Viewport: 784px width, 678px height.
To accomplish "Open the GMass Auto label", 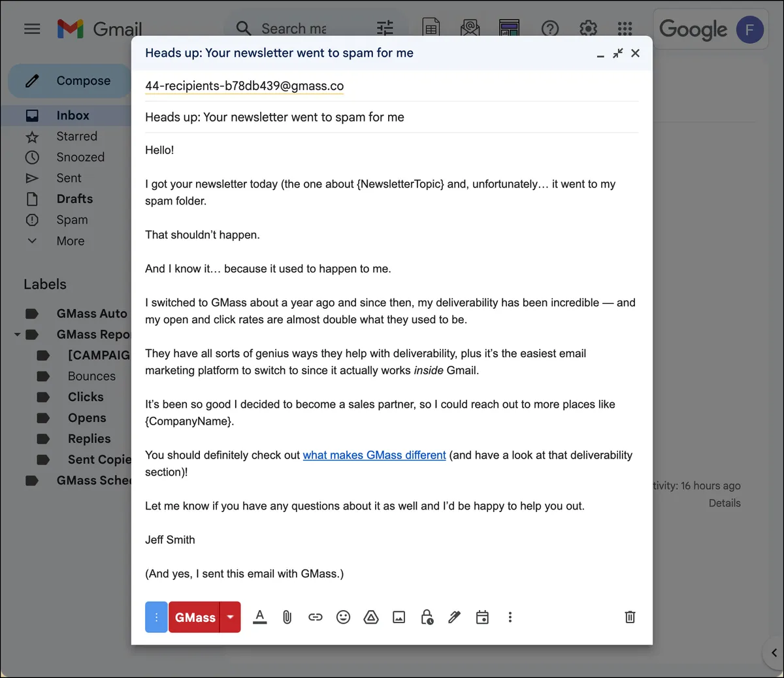I will (91, 314).
